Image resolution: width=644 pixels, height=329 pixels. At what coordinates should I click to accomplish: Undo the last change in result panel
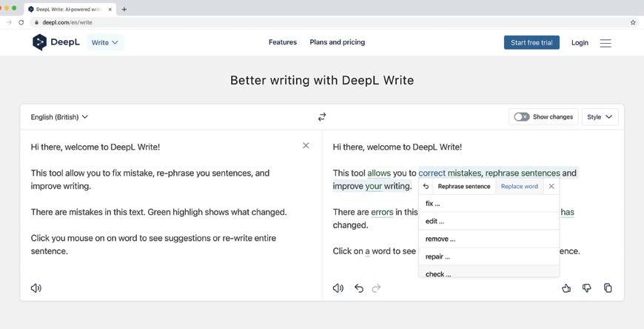coord(359,288)
